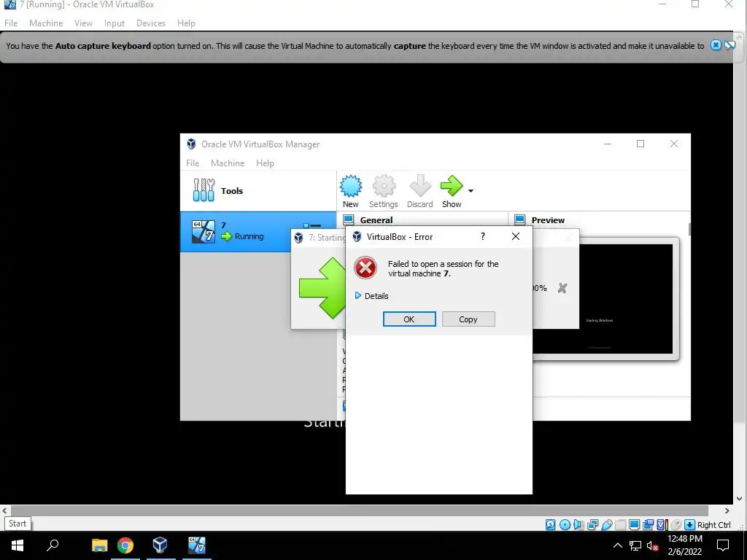Open the Devices menu of VM window
747x560 pixels.
click(x=151, y=23)
